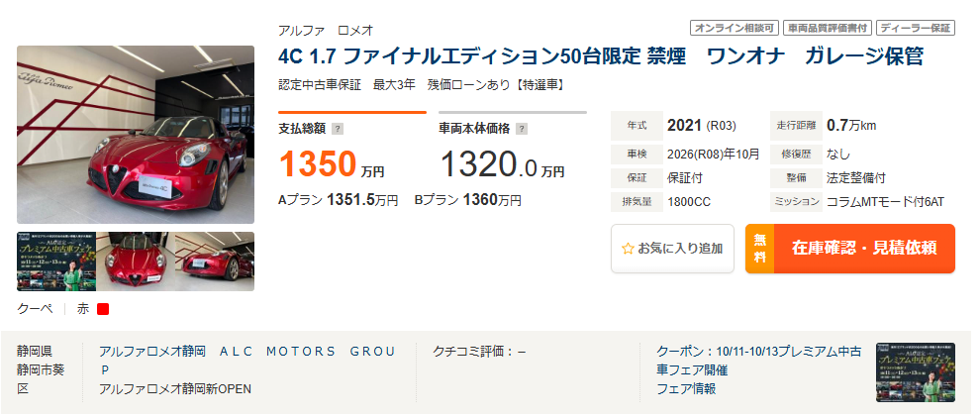Open the main Alfa Romeo 4C photo

point(136,135)
